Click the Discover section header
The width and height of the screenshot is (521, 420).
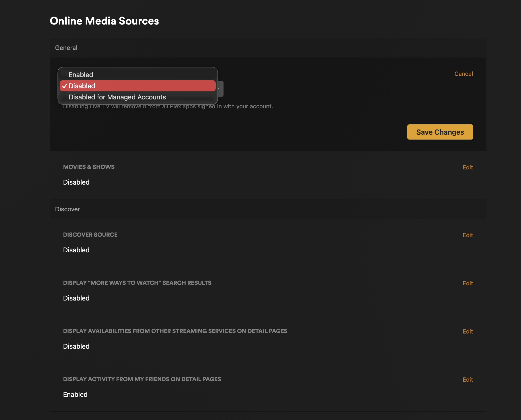click(x=68, y=209)
